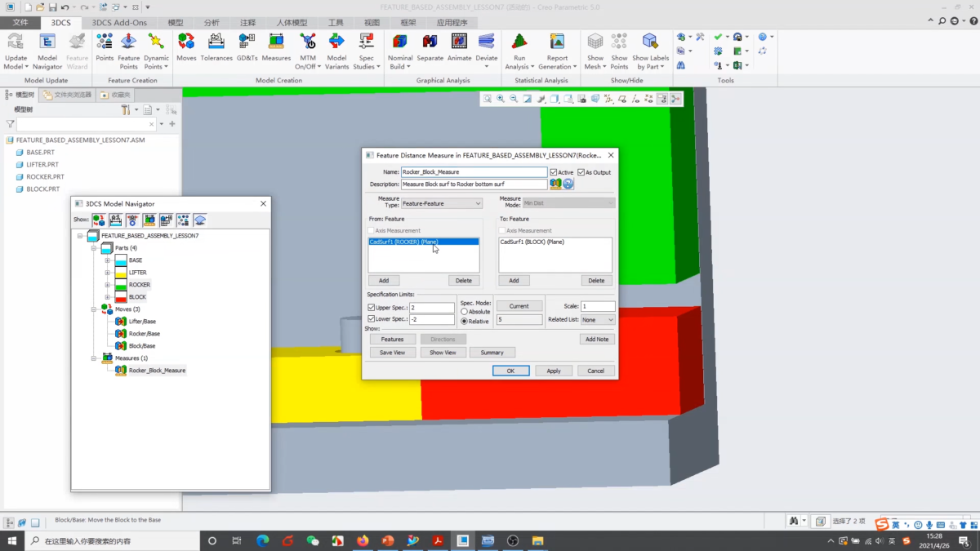Viewport: 980px width, 551px height.
Task: Open the GD&Ts tool
Action: (247, 47)
